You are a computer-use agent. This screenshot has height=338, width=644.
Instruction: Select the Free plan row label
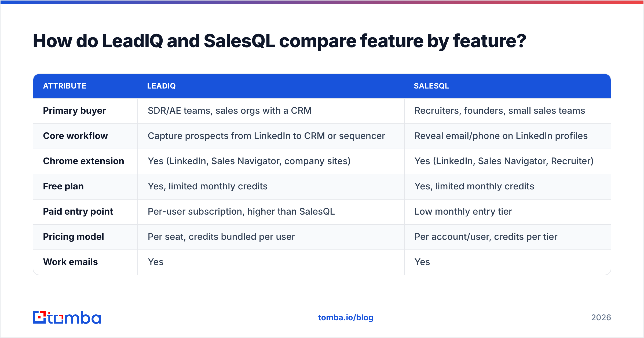[63, 186]
